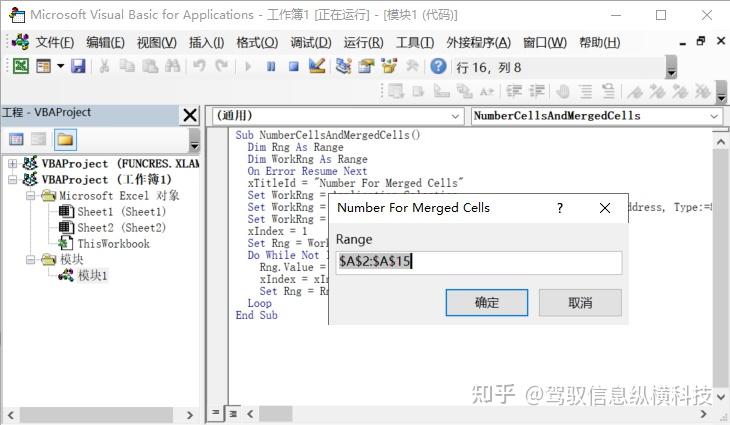The height and width of the screenshot is (425, 730).
Task: Open the 运行(R) menu
Action: point(364,43)
